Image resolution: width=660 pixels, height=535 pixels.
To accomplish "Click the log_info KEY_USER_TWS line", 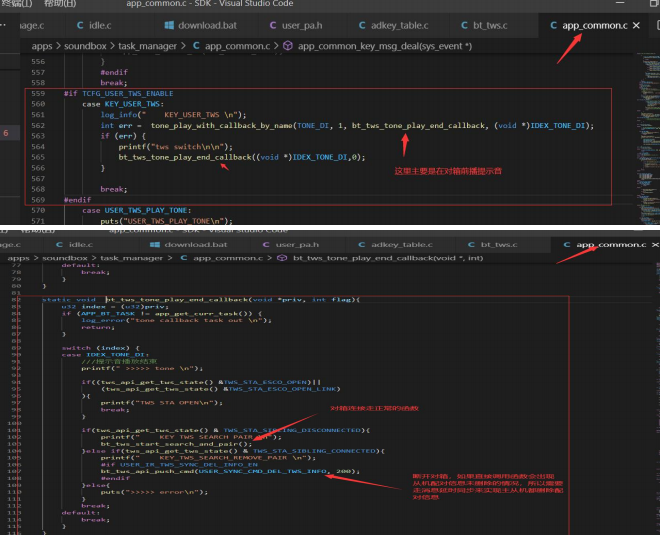I will tap(173, 114).
